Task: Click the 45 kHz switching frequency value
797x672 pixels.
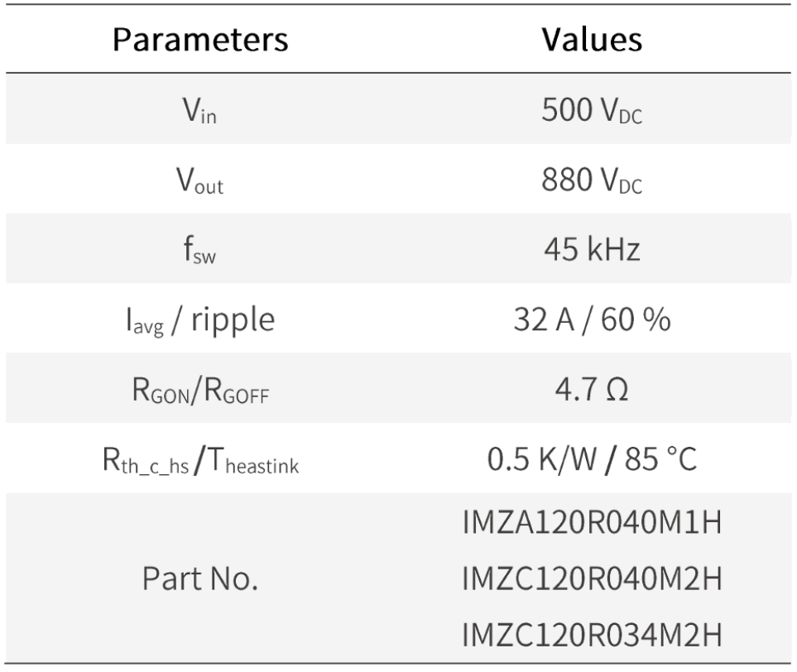Action: (x=591, y=248)
